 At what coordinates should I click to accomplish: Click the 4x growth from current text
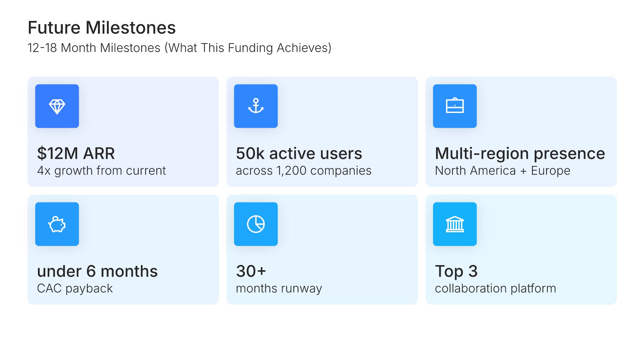101,171
